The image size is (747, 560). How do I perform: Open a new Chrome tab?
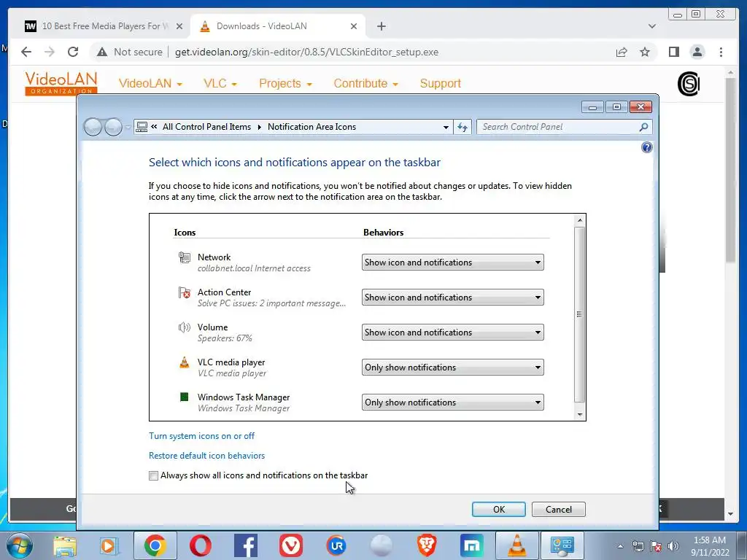pos(381,26)
